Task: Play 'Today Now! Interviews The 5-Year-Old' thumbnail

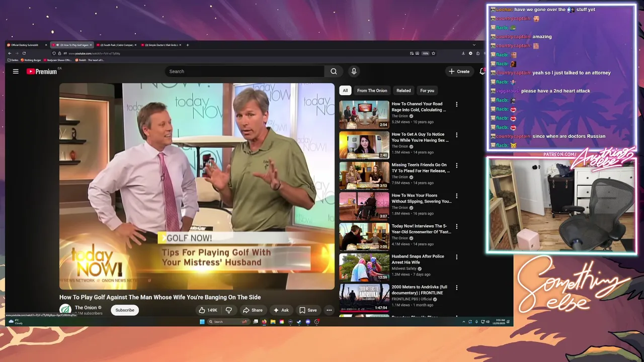Action: pos(364,237)
